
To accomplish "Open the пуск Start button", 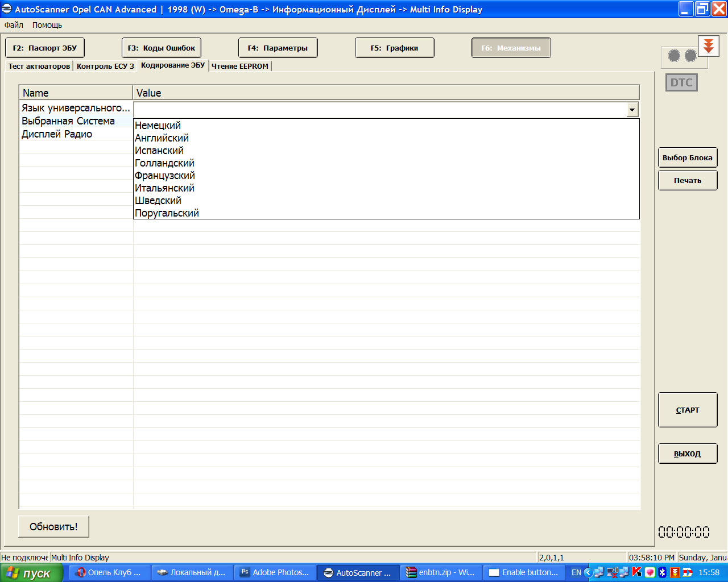I will click(32, 573).
